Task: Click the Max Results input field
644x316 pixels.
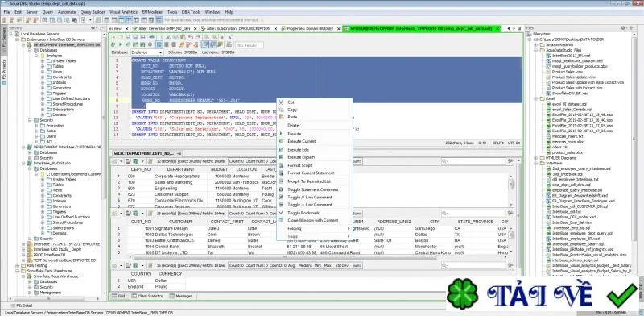Action: tap(249, 45)
